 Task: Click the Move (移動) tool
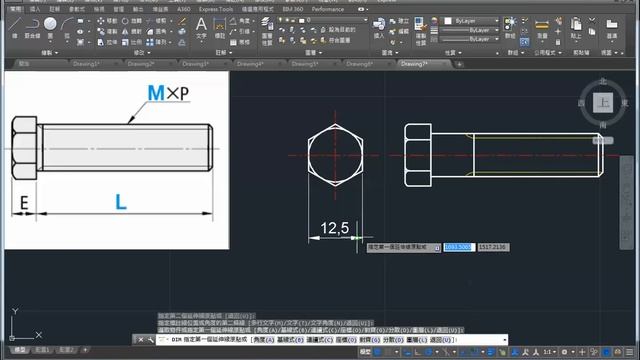click(107, 21)
